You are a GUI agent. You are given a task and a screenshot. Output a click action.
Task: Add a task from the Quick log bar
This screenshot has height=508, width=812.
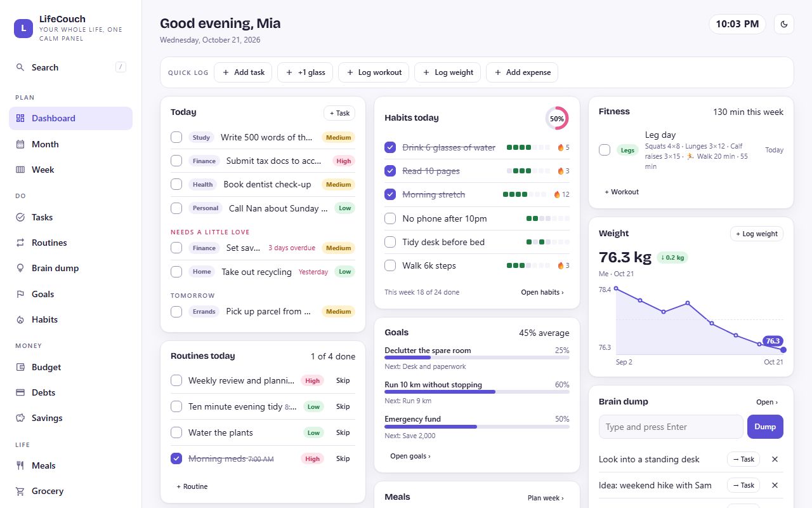click(x=243, y=72)
